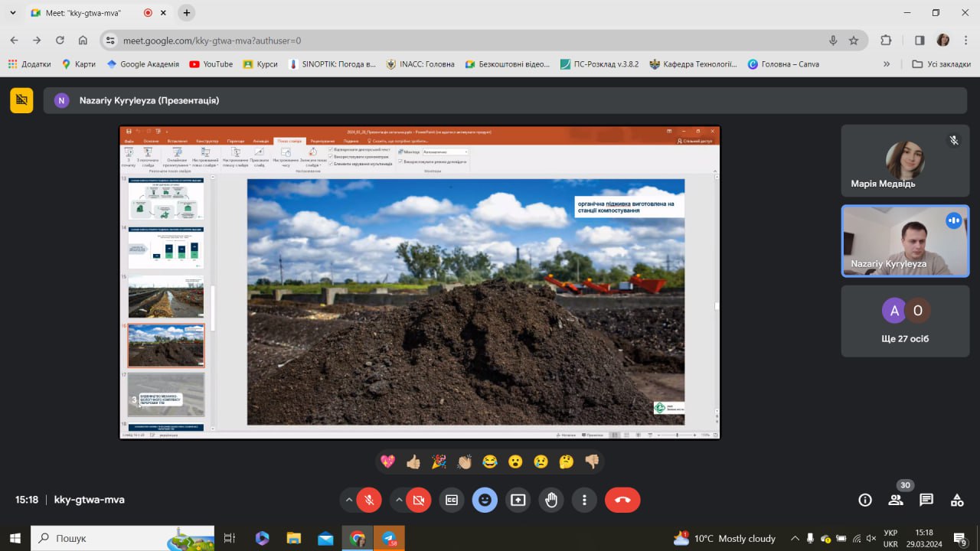Open more options three-dot menu
This screenshot has width=980, height=551.
coord(584,500)
